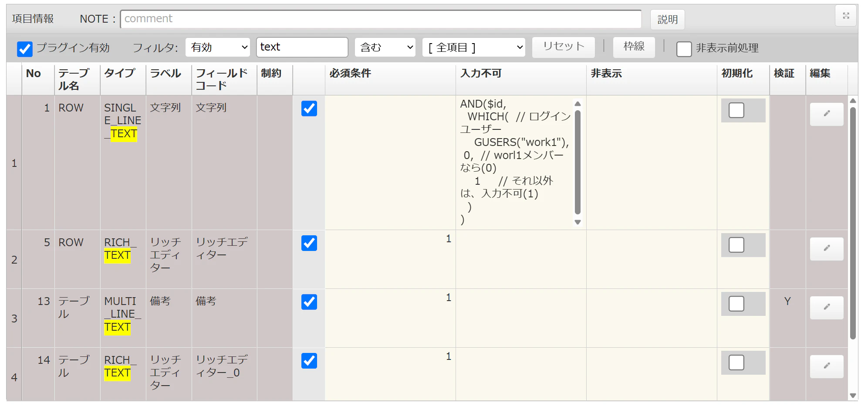Click the 説明 button

coord(667,20)
